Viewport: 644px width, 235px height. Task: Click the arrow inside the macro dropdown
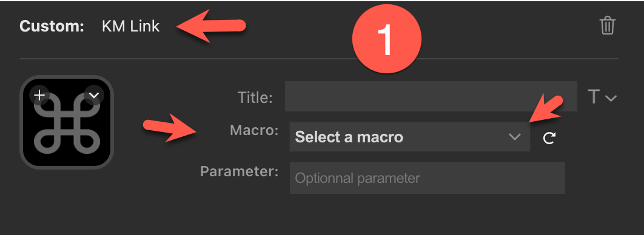(515, 137)
